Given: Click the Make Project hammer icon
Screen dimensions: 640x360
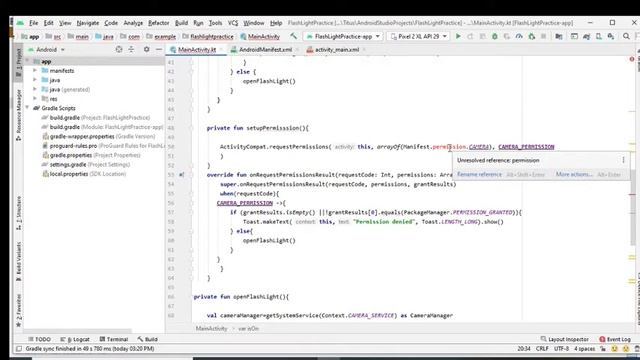Looking at the screenshot, I should [293, 36].
